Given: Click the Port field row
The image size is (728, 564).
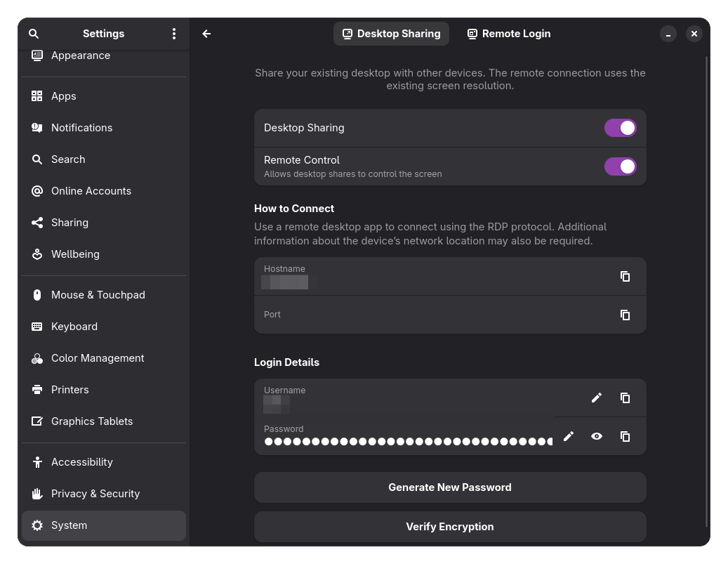Looking at the screenshot, I should [x=450, y=315].
